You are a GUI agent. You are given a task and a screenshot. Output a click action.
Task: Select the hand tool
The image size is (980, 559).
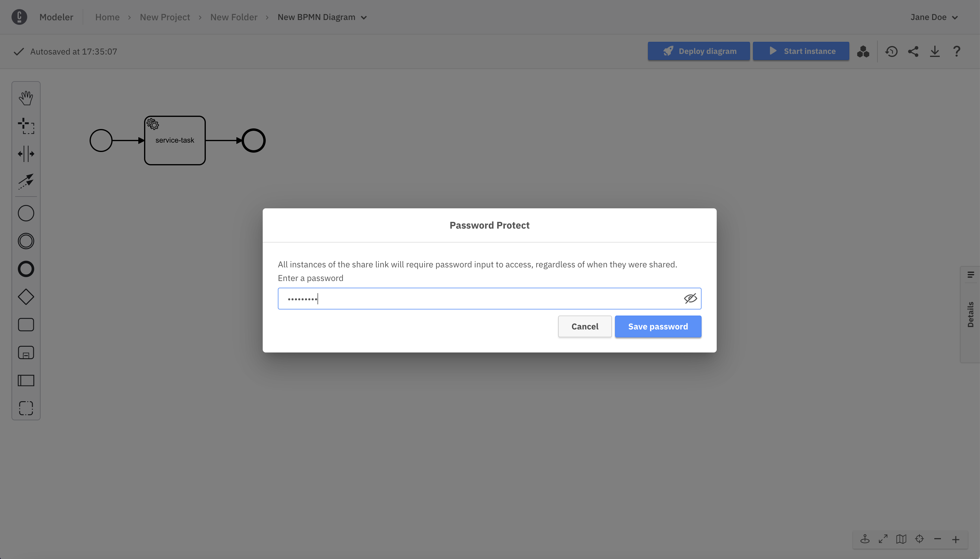pos(26,98)
